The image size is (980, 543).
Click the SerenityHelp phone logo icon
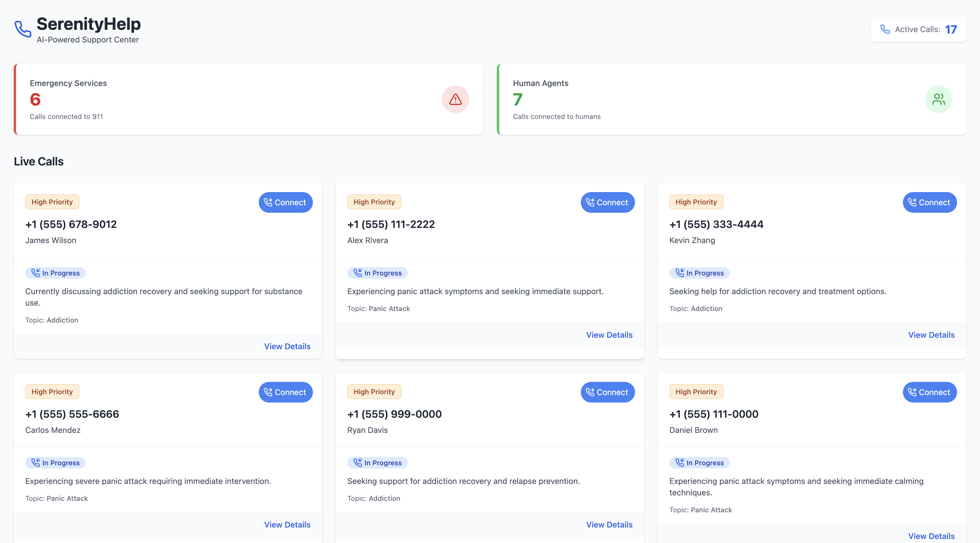23,29
